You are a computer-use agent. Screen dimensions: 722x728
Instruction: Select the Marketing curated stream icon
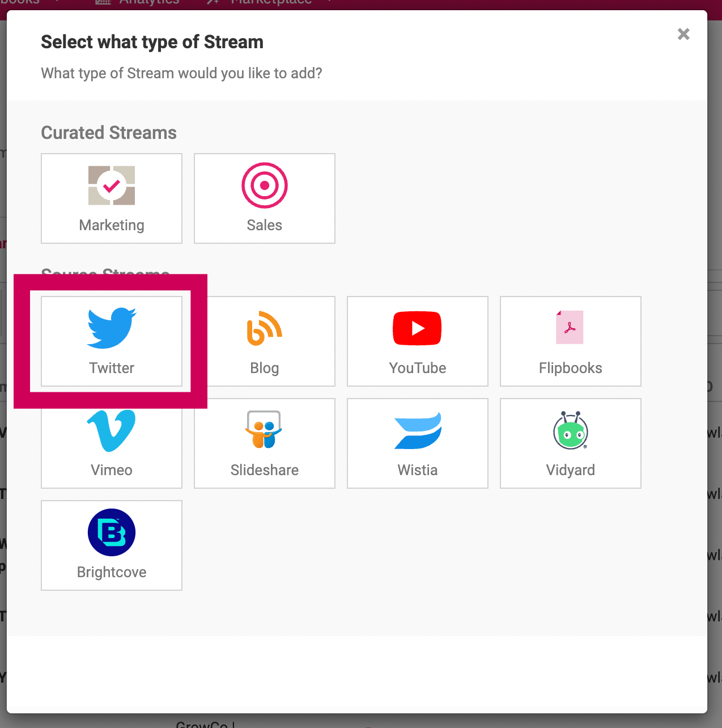point(112,185)
